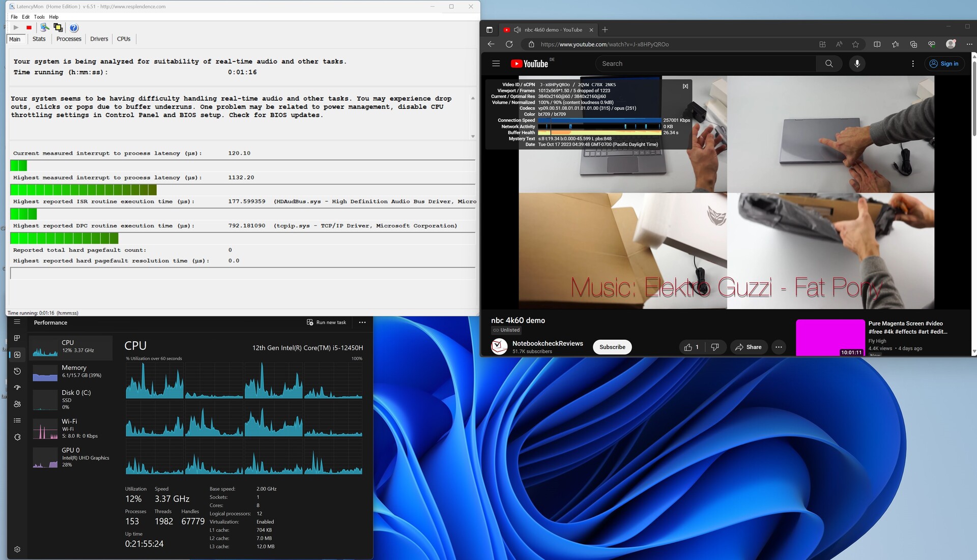
Task: Click the LatencyMon overlapping windows toolbar icon
Action: coord(58,27)
